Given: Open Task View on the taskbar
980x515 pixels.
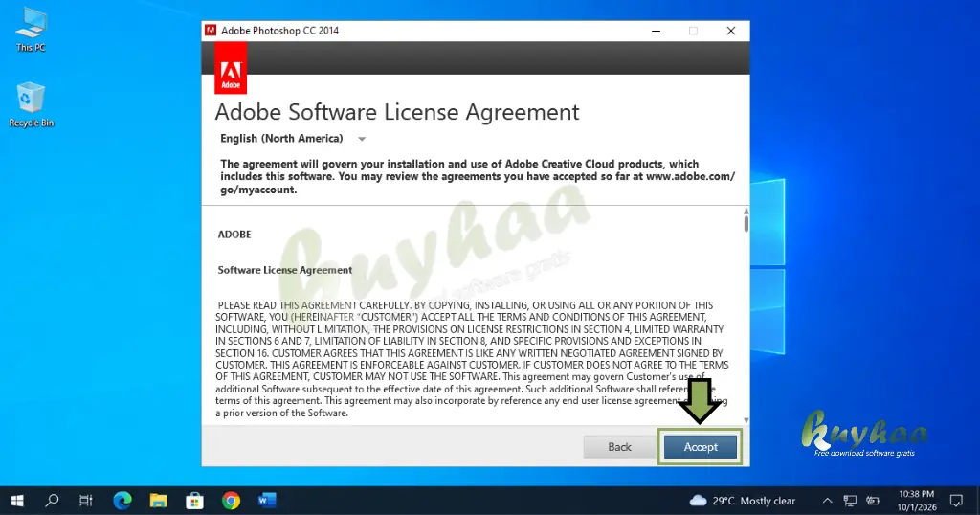Looking at the screenshot, I should 86,501.
